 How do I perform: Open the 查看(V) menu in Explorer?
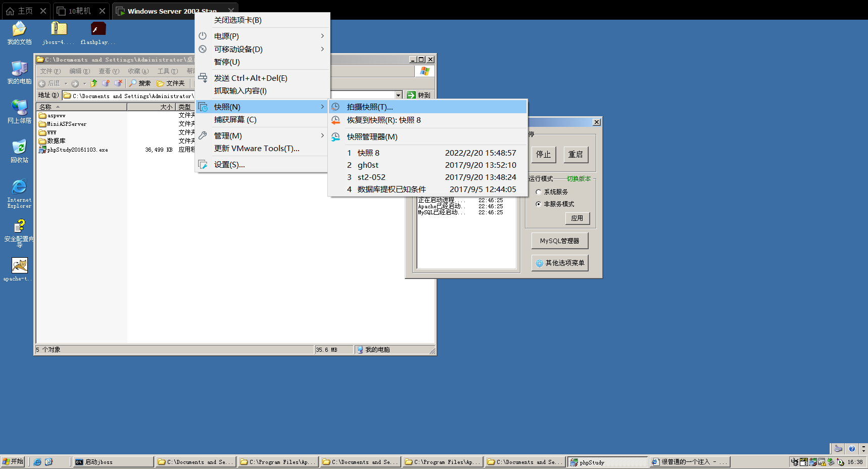click(109, 71)
